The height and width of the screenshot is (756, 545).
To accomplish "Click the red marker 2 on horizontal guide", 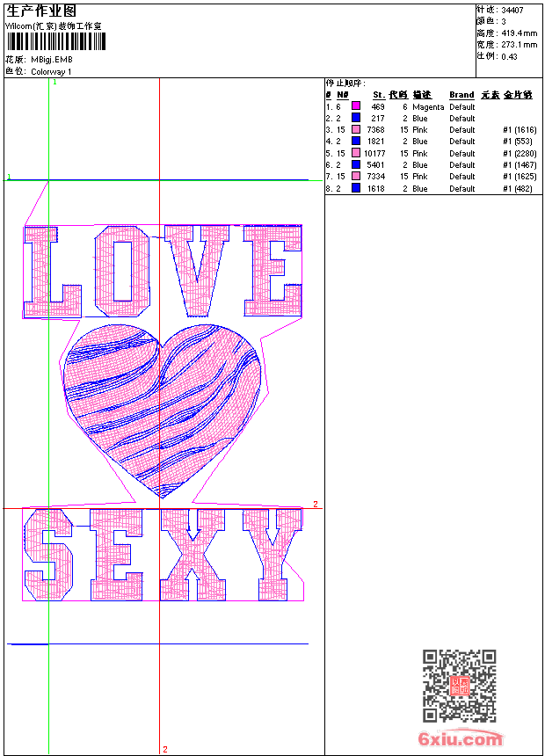I will [316, 505].
